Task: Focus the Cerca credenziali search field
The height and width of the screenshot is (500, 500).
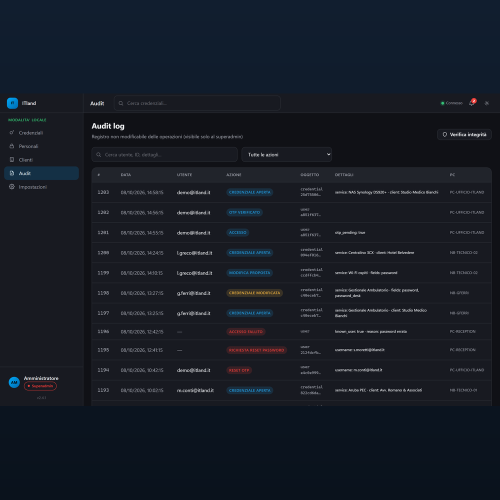Action: [197, 103]
